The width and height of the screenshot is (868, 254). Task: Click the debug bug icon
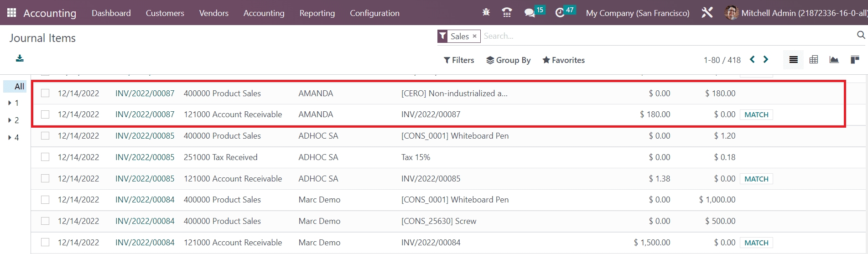(x=486, y=13)
